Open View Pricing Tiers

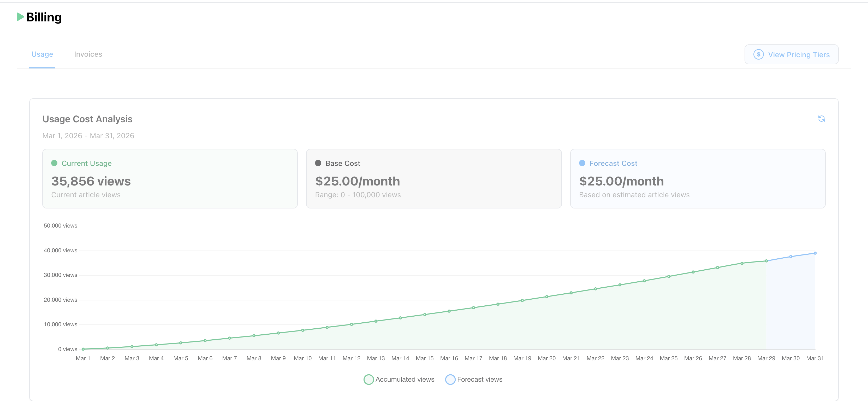791,54
